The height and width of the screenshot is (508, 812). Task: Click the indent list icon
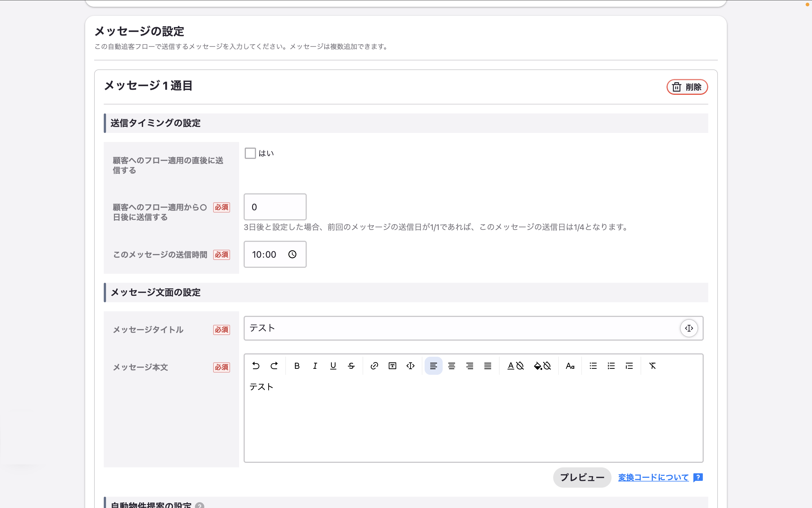pos(630,366)
